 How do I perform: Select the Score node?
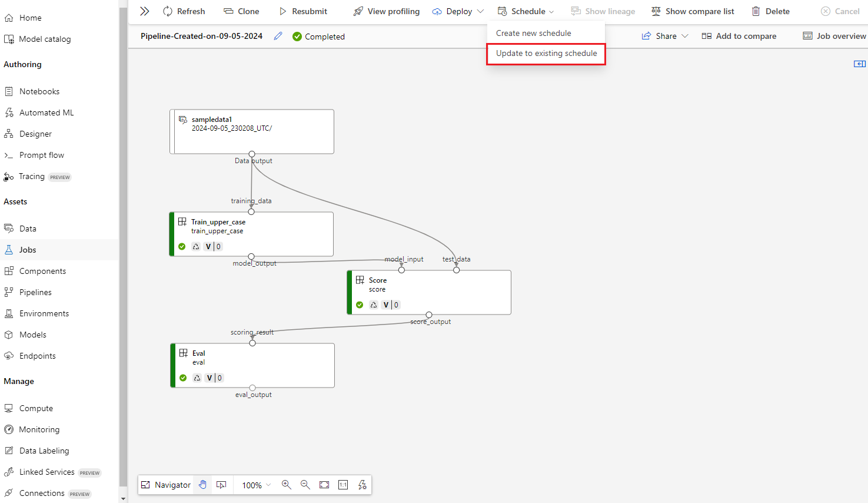[429, 292]
